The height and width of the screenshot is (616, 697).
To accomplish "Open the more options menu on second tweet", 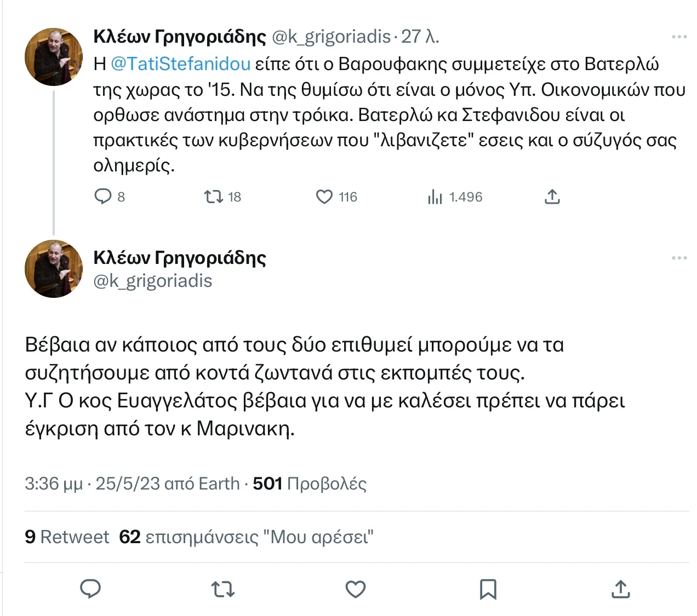I will (679, 258).
